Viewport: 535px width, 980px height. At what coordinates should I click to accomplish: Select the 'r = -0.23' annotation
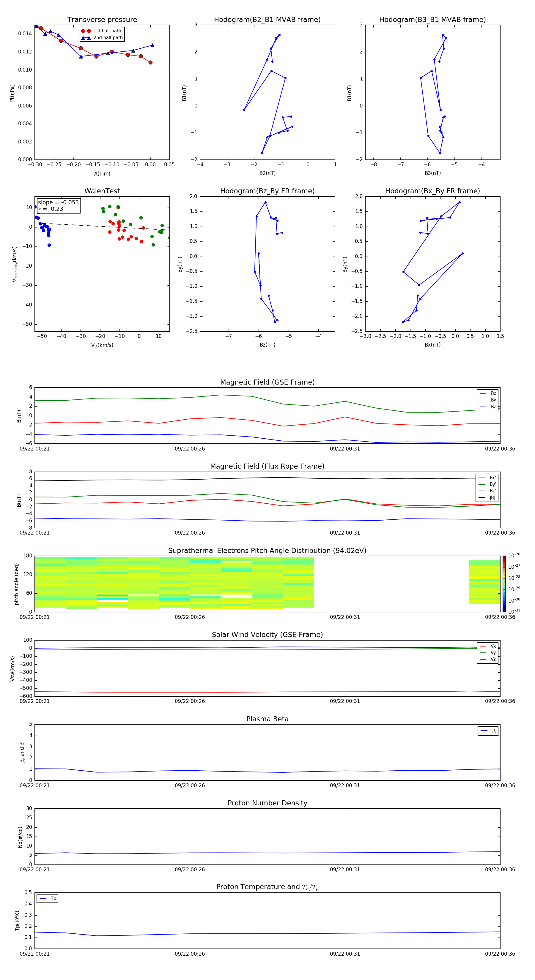[51, 209]
